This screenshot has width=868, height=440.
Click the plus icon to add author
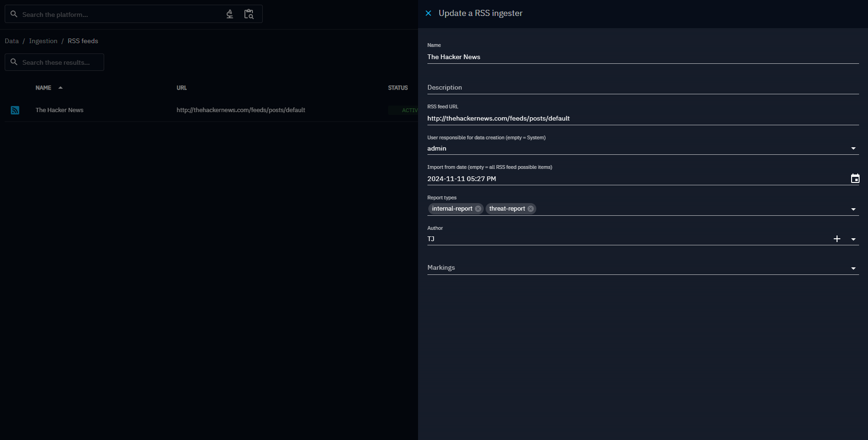[x=837, y=239]
